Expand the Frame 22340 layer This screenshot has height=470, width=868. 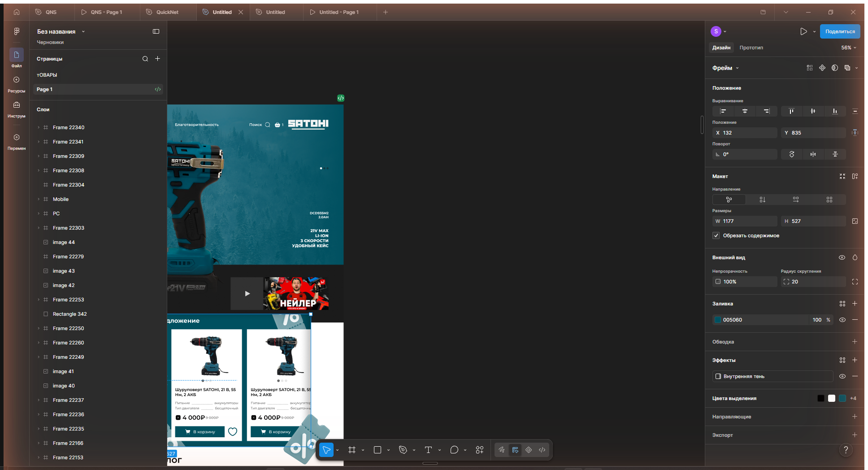(x=39, y=127)
